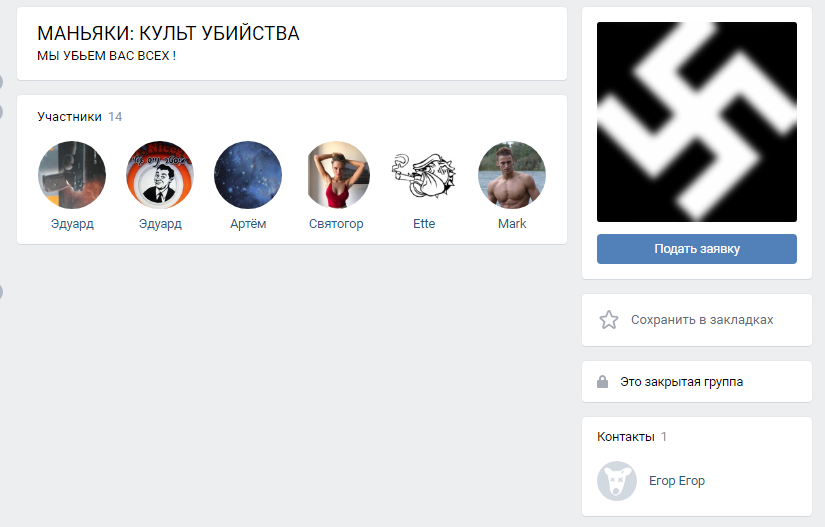This screenshot has width=825, height=527.
Task: Open Ette's black-and-white drawing avatar
Action: point(424,175)
